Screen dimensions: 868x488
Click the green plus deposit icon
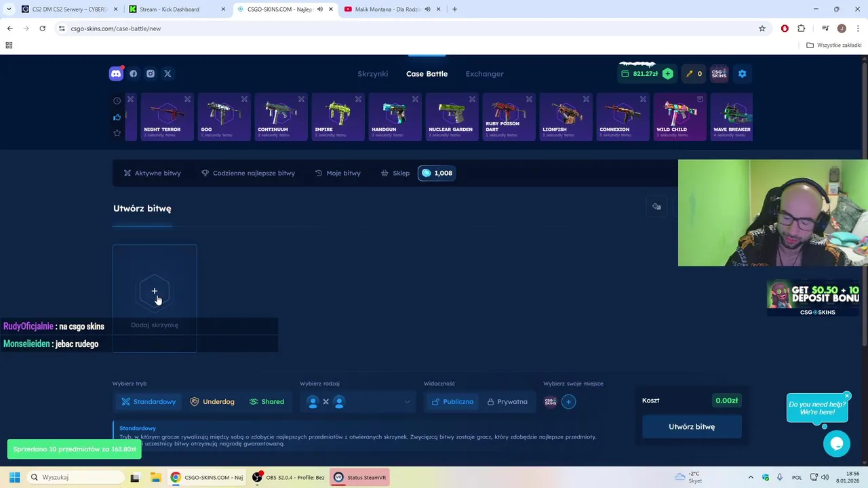click(668, 74)
